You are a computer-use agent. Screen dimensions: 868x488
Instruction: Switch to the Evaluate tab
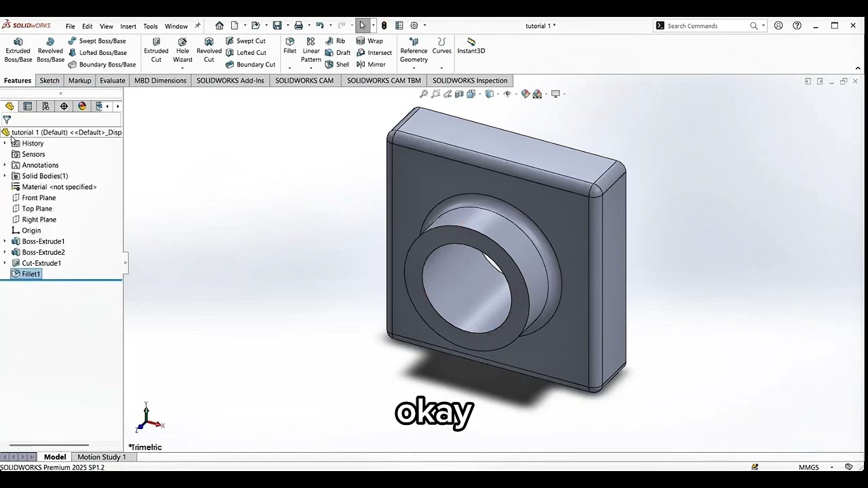pos(113,81)
